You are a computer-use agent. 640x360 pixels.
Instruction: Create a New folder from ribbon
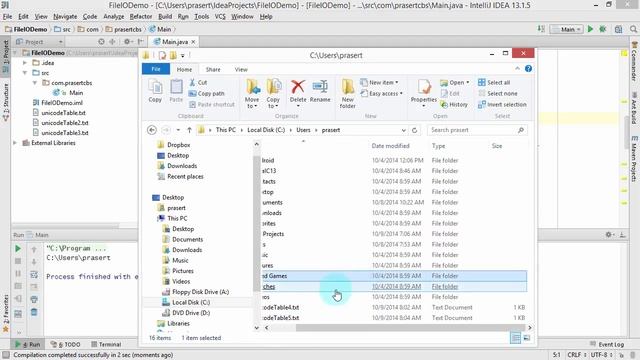[x=348, y=93]
